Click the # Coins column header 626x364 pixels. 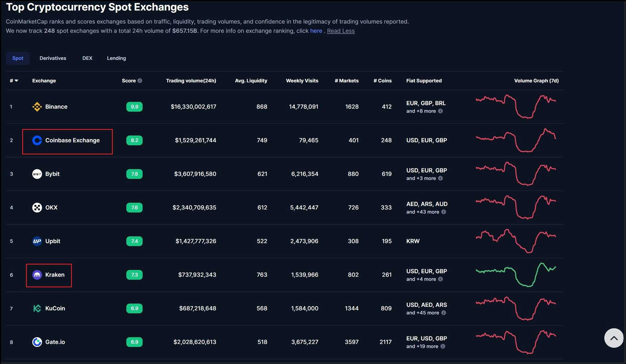[x=382, y=81]
